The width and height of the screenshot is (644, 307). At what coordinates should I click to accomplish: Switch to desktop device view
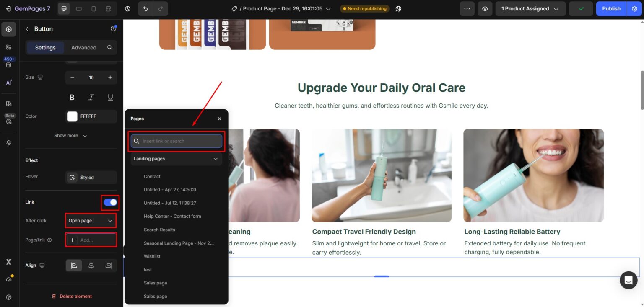64,8
